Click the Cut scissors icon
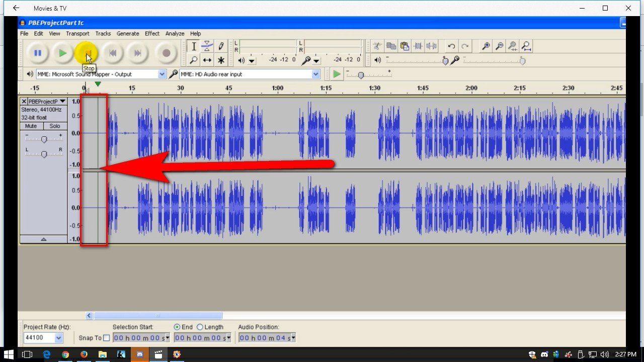 [x=377, y=46]
